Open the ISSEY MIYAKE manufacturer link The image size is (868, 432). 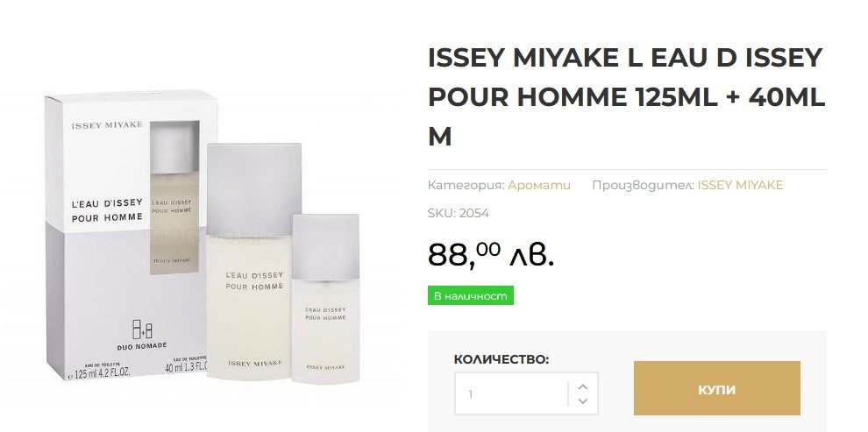(x=740, y=185)
